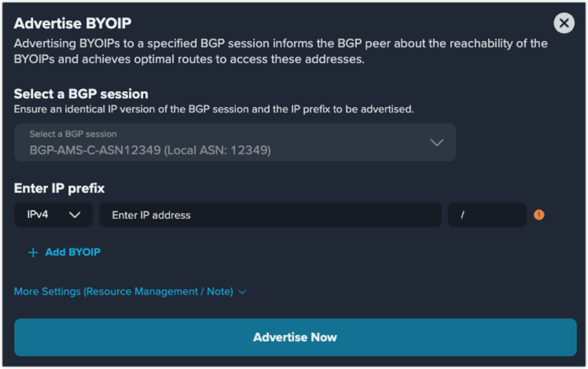Click the Add BYOIP link
The height and width of the screenshot is (369, 588).
point(73,253)
